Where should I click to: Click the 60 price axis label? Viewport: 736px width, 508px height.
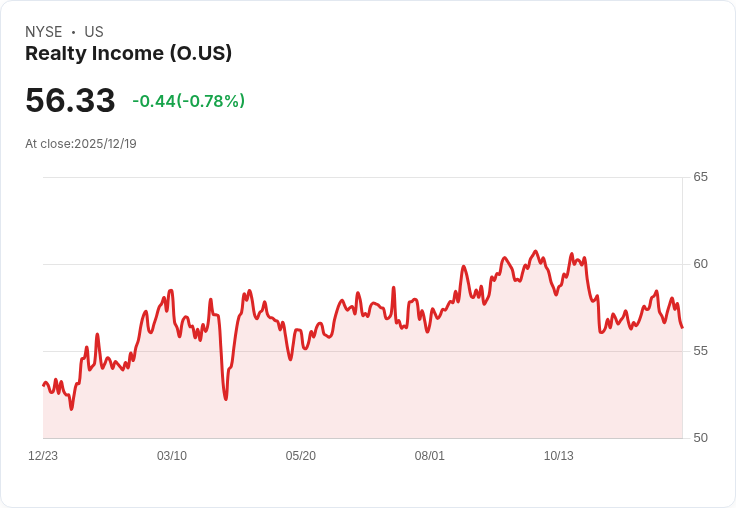pyautogui.click(x=700, y=264)
